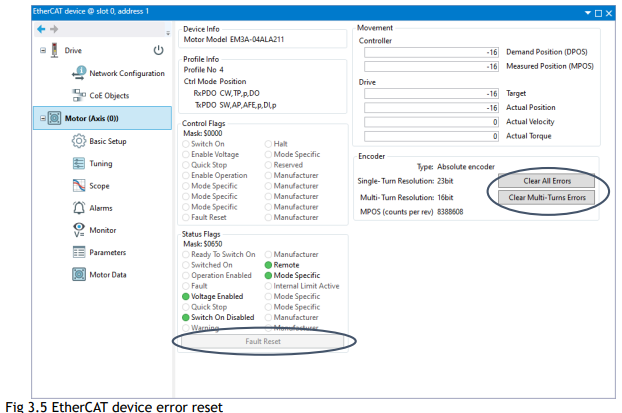
Task: Open Basic Setup gear icon
Action: (79, 141)
